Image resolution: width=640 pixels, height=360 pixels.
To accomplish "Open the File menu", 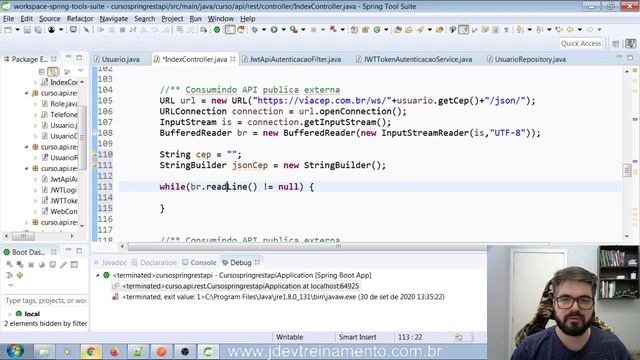I will (x=8, y=19).
